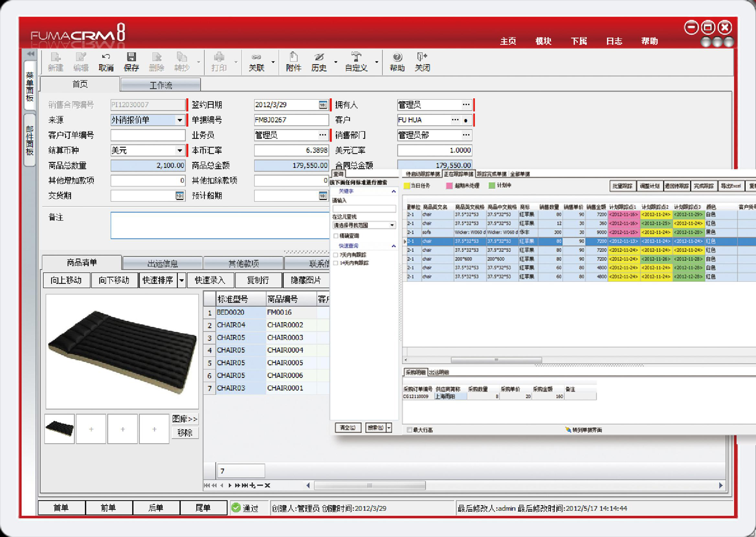The image size is (756, 537).
Task: Check the 7天内有跟踪 option
Action: click(x=336, y=255)
